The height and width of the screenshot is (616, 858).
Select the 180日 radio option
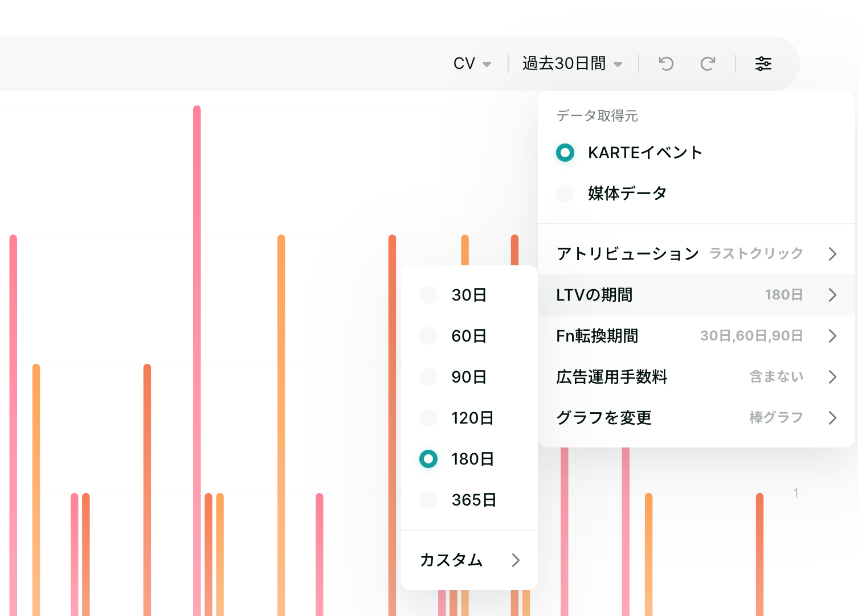pos(428,459)
